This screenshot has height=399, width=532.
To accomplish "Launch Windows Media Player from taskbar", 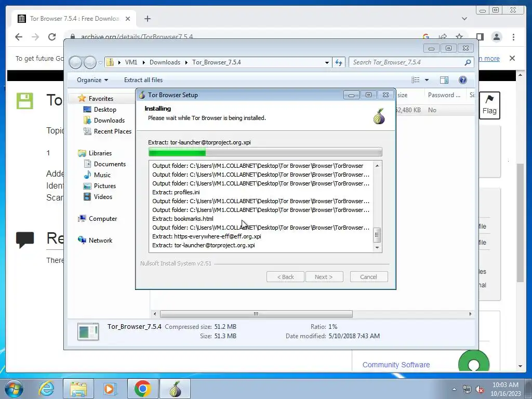I will (x=109, y=389).
